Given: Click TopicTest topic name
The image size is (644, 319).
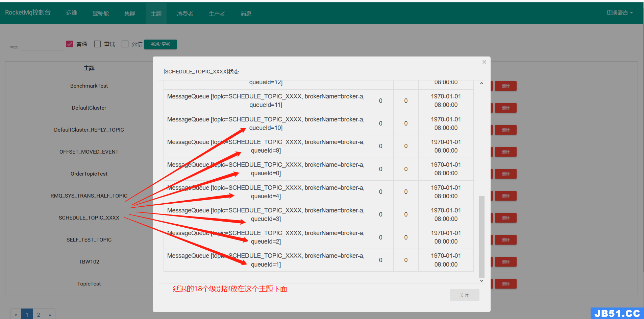Looking at the screenshot, I should 89,284.
